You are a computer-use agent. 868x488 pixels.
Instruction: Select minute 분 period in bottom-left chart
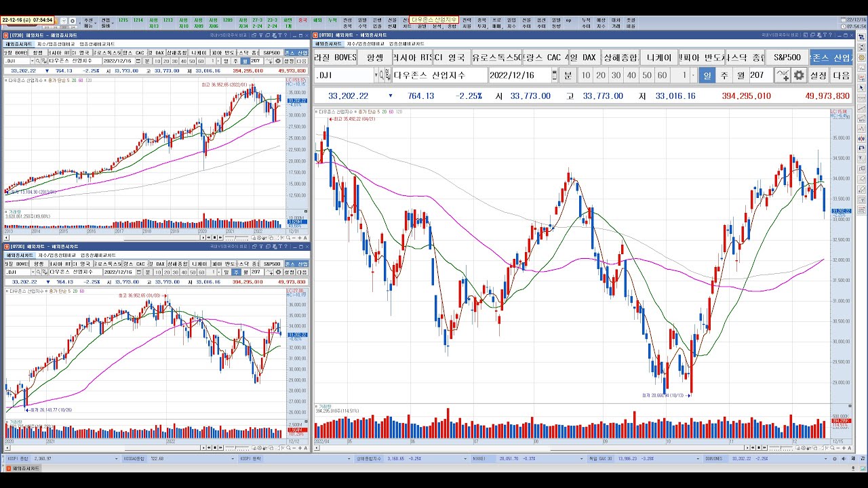[148, 272]
